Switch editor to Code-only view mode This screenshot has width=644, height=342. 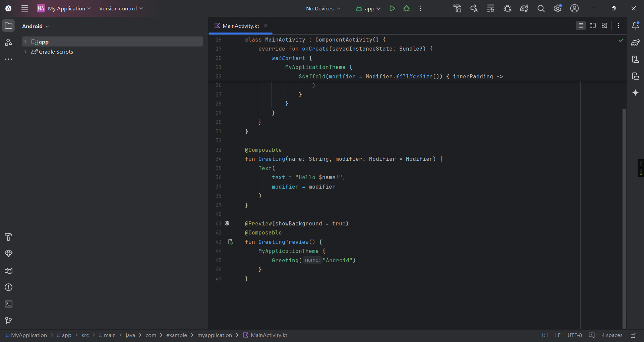pos(581,25)
